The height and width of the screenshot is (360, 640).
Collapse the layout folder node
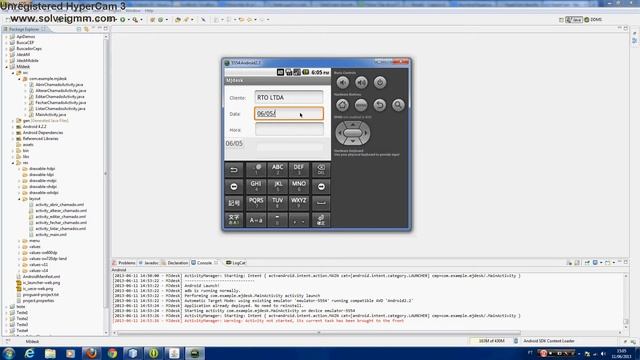coord(19,199)
